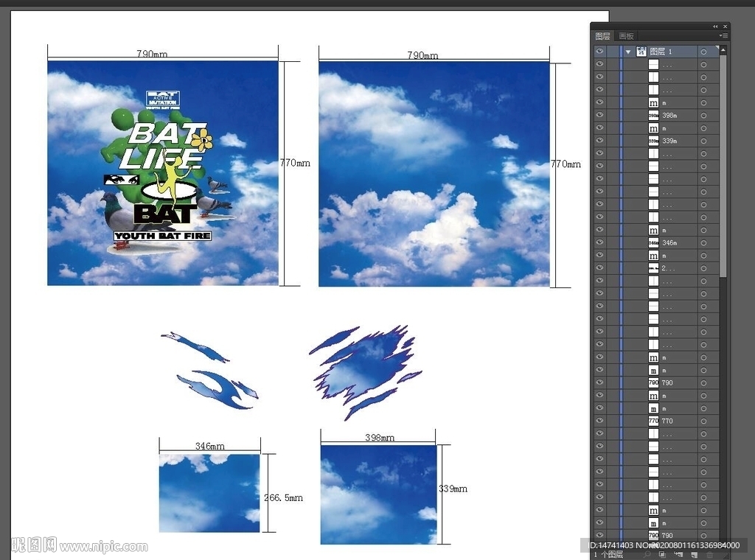Select the sky rectangle labeled 346mm
755x560 pixels.
pos(209,493)
